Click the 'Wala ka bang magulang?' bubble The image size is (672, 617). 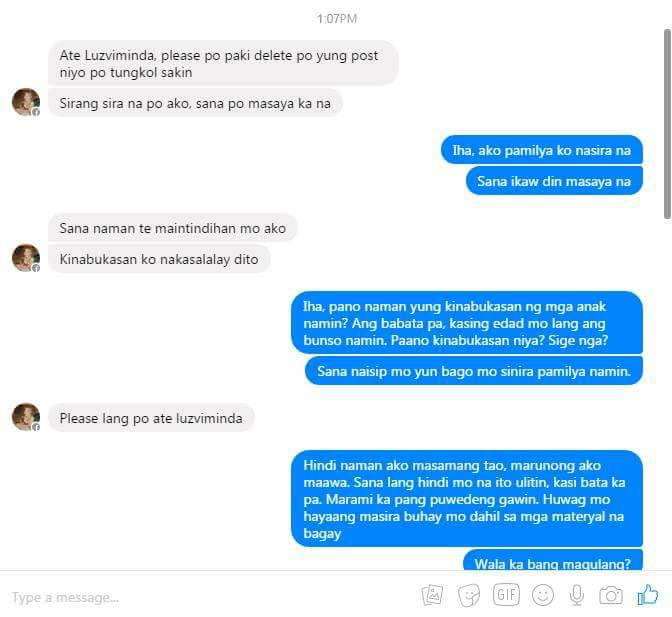click(x=553, y=560)
